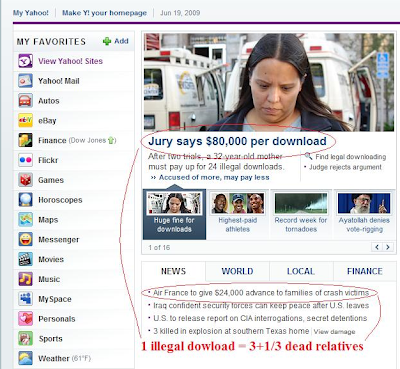
Task: Click the Horoscopes text link
Action: point(60,200)
